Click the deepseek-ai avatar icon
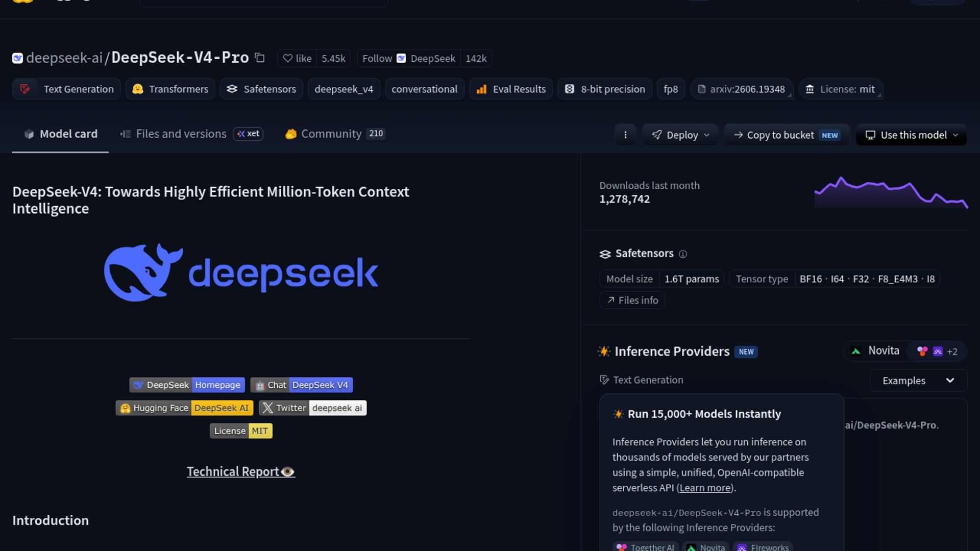Viewport: 980px width, 551px height. click(x=18, y=58)
